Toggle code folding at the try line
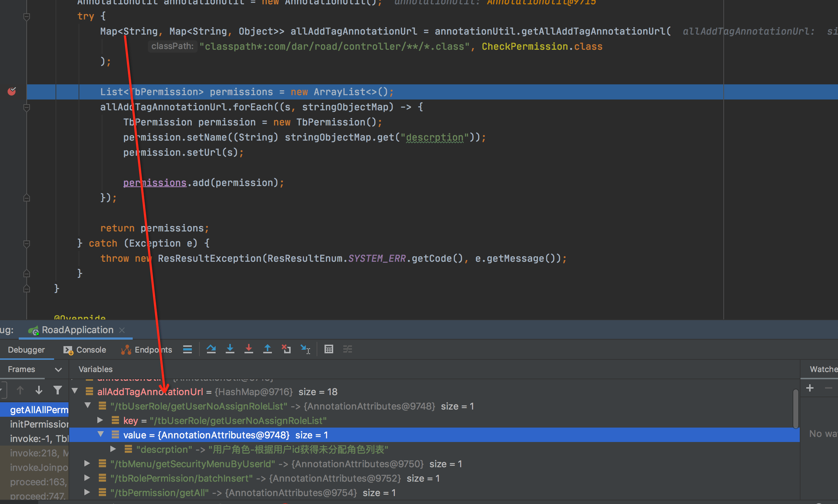The width and height of the screenshot is (838, 504). click(x=26, y=16)
